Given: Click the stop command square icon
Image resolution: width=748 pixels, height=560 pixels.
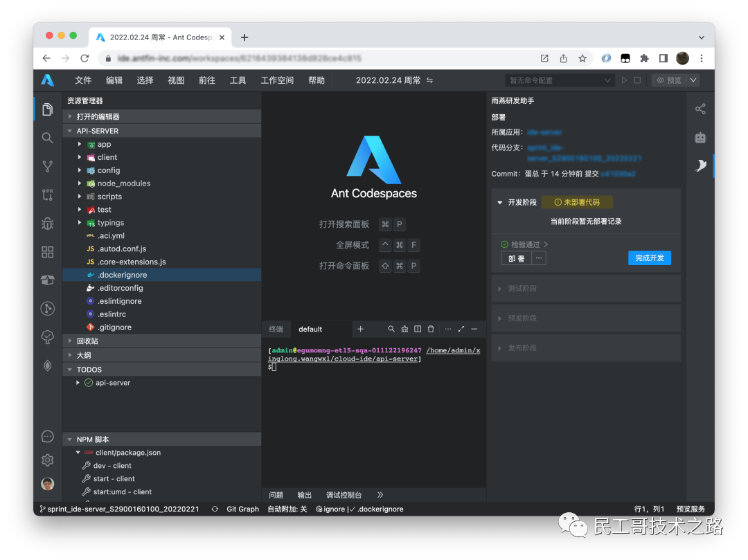Looking at the screenshot, I should tap(637, 80).
